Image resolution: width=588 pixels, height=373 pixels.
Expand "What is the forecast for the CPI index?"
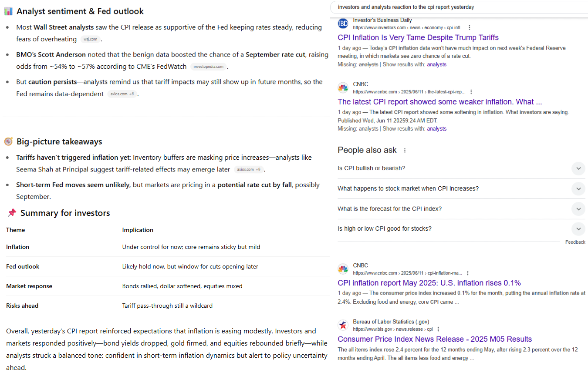(x=578, y=208)
